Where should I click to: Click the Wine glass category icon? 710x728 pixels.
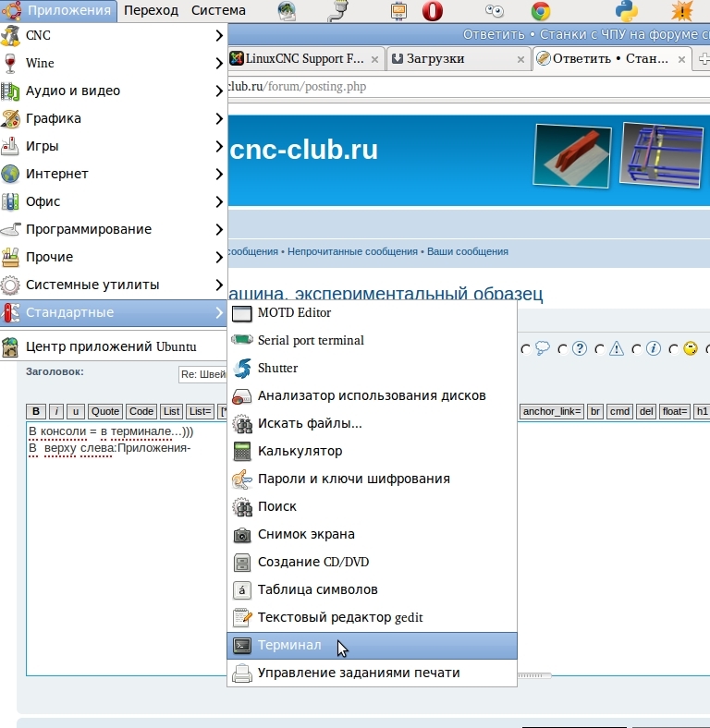(x=10, y=64)
